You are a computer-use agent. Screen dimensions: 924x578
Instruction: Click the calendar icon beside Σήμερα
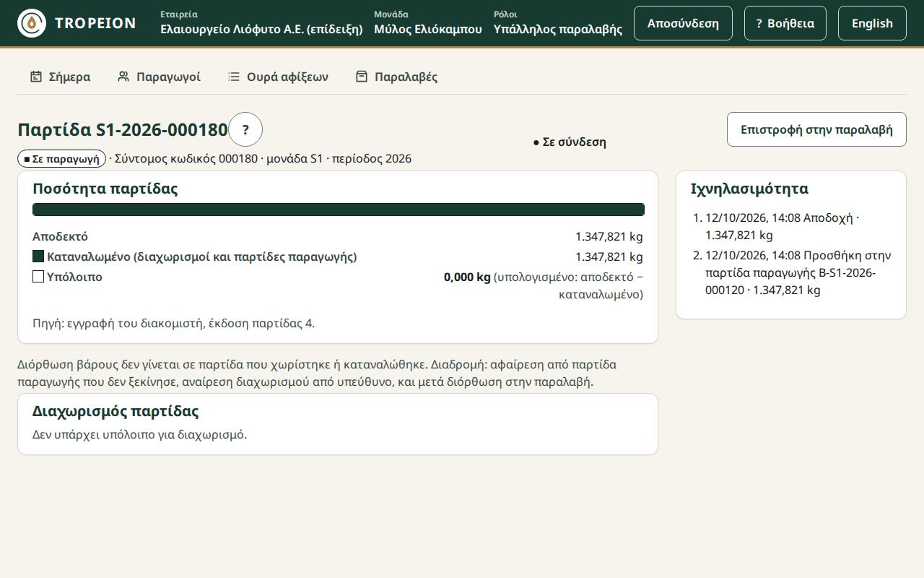[x=36, y=77]
